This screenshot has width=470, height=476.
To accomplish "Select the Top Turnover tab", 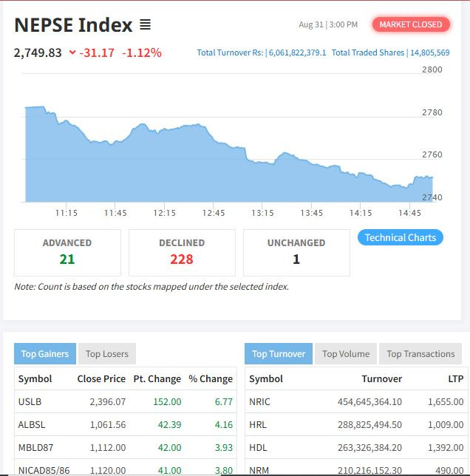I will coord(278,354).
